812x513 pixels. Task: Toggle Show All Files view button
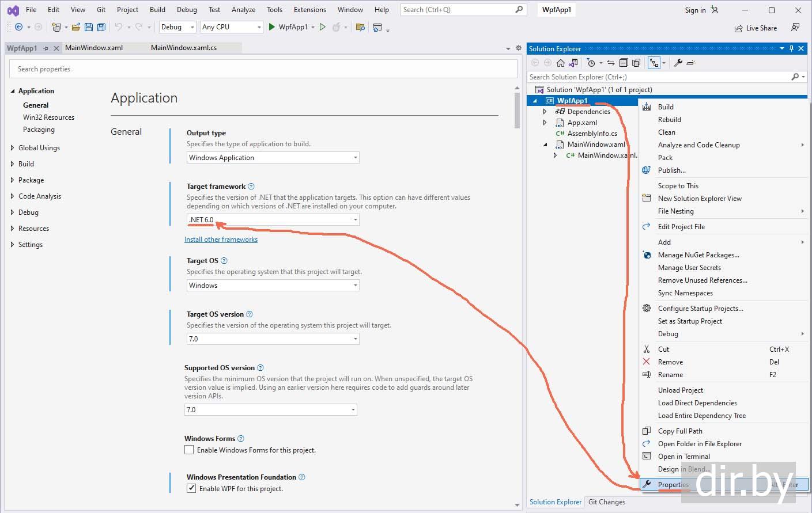pyautogui.click(x=636, y=63)
